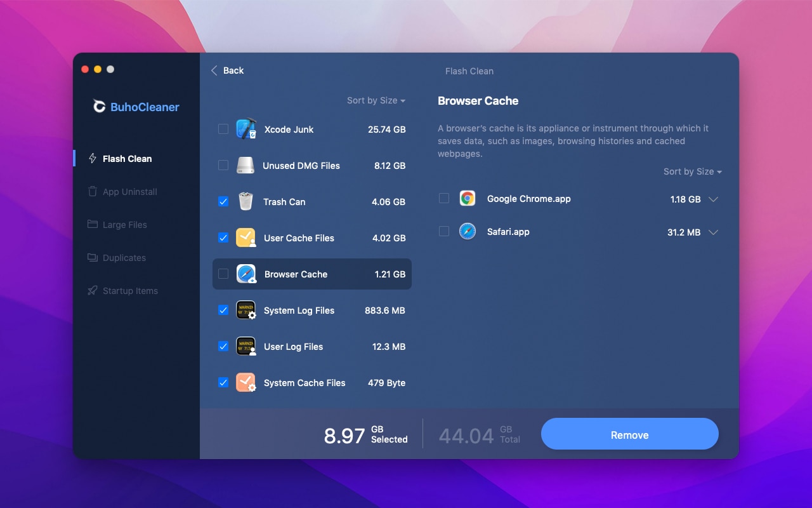Expand the Google Chrome.app details chevron
The image size is (812, 508).
click(x=713, y=199)
